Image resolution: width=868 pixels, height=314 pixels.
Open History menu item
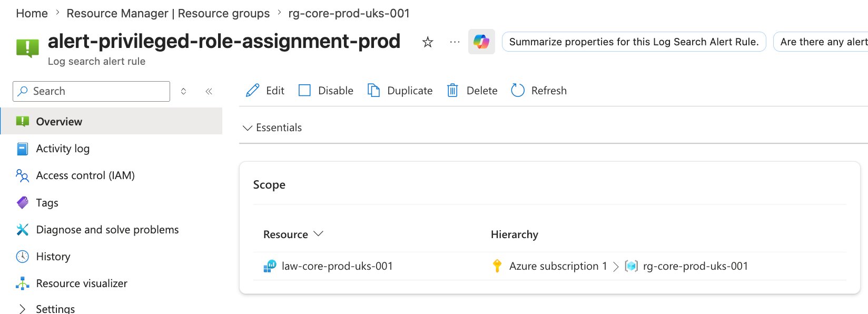(53, 257)
